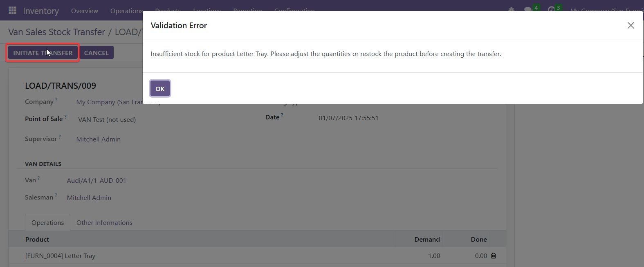Open the conversations chat bubble icon
Viewport: 644px width, 267px height.
528,9
